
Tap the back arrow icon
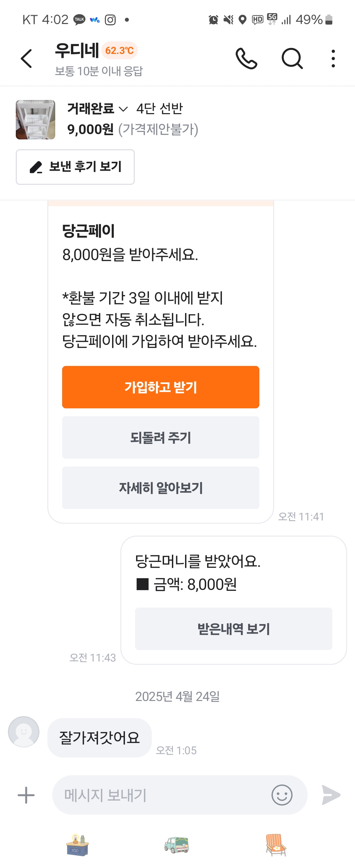pos(26,59)
